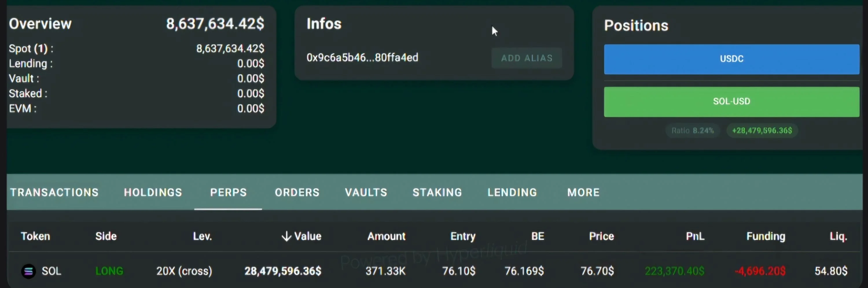Click the Add Alias button

tap(527, 58)
